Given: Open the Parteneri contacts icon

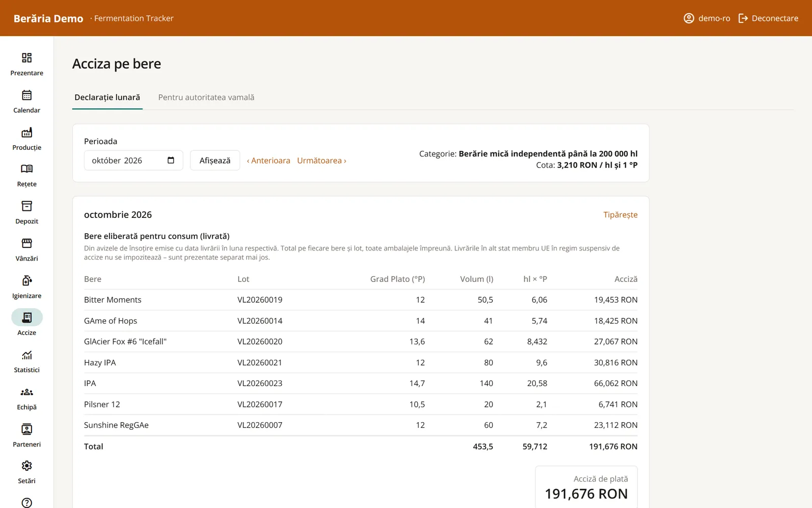Looking at the screenshot, I should [27, 429].
